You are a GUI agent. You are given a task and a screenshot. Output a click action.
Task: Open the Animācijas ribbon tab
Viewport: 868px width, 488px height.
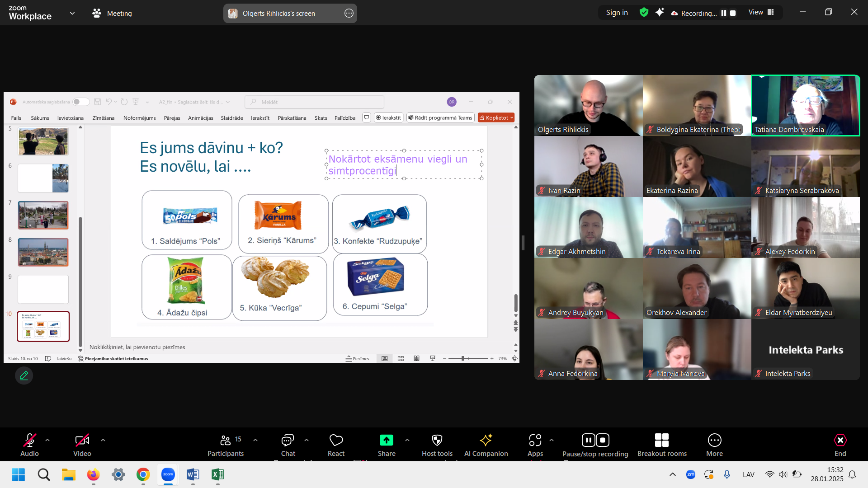pos(200,118)
